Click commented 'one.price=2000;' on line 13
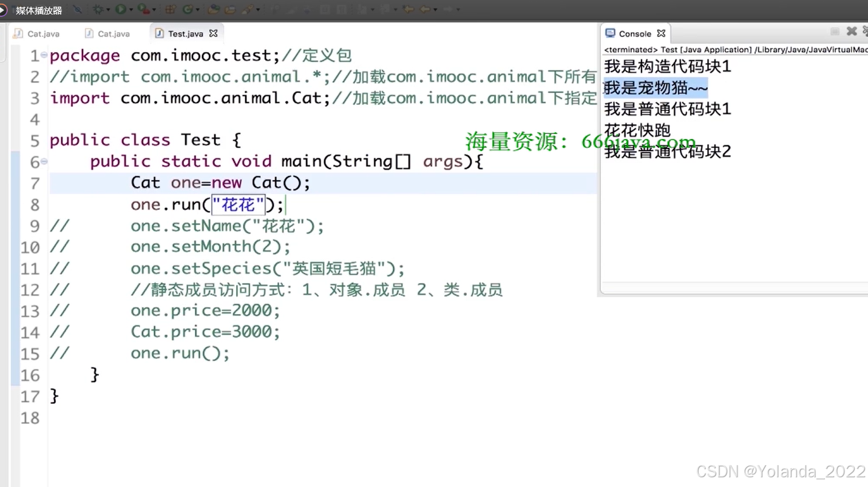Viewport: 868px width, 487px height. point(206,311)
